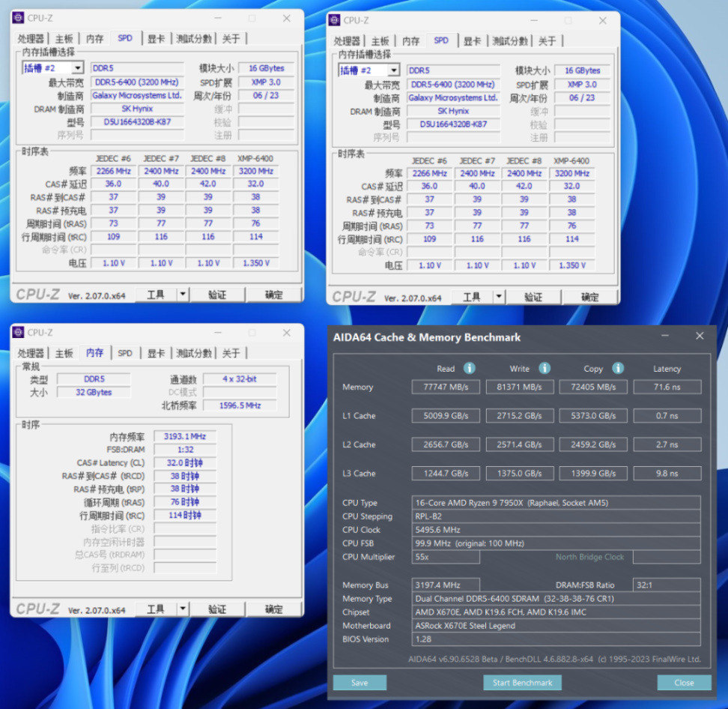The image size is (728, 709).
Task: Expand 工具 arrow in top-left CPU-Z
Action: 183,295
